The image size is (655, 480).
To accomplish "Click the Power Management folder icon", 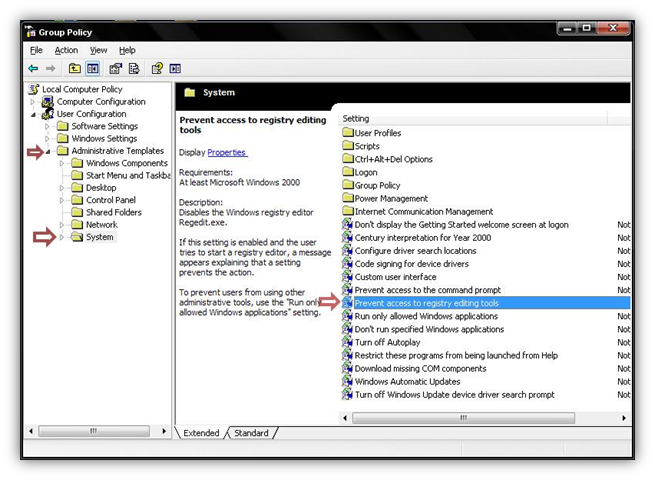I will pyautogui.click(x=348, y=198).
